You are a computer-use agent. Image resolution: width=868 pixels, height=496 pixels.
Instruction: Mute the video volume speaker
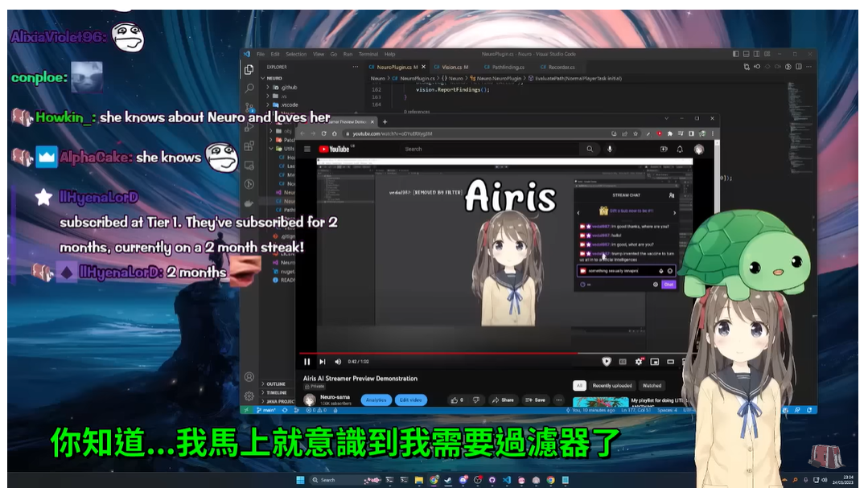coord(338,362)
